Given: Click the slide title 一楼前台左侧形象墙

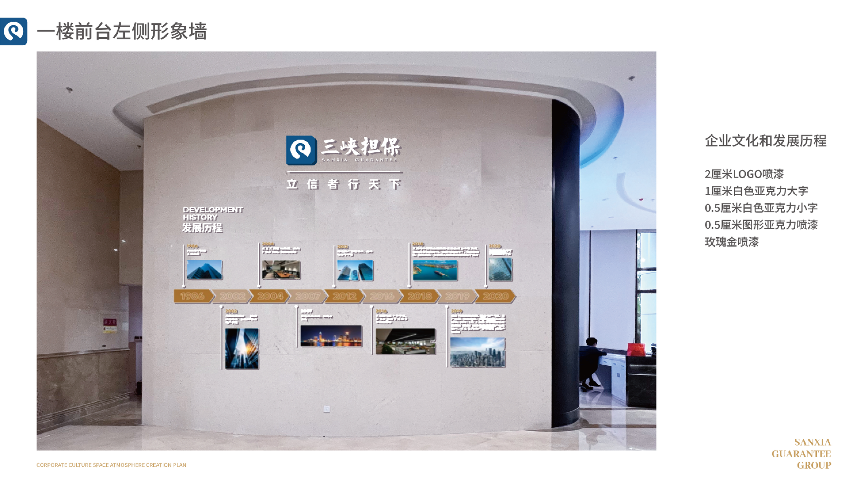Looking at the screenshot, I should tap(122, 32).
